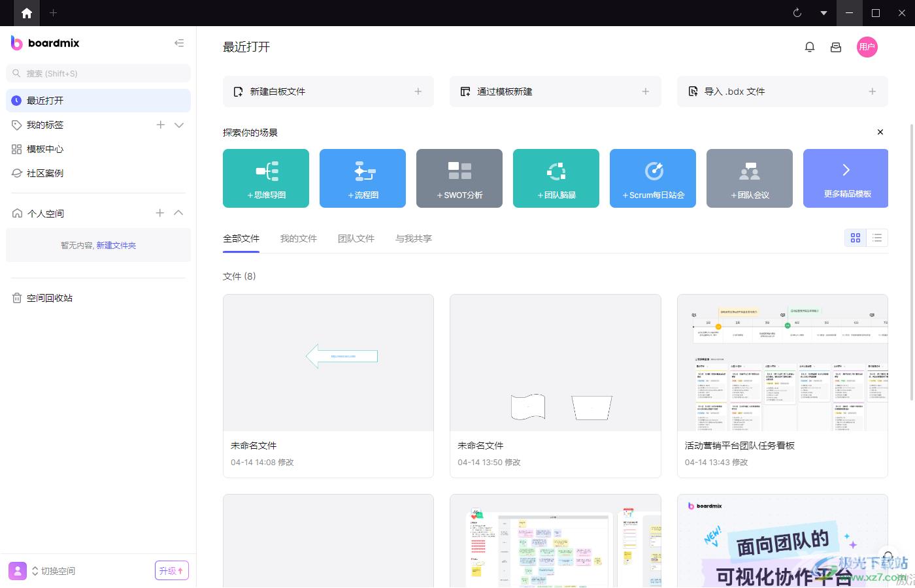Open the 面向团队的 boardmix promo thumbnail
Screen dimensions: 915x588
tap(782, 541)
